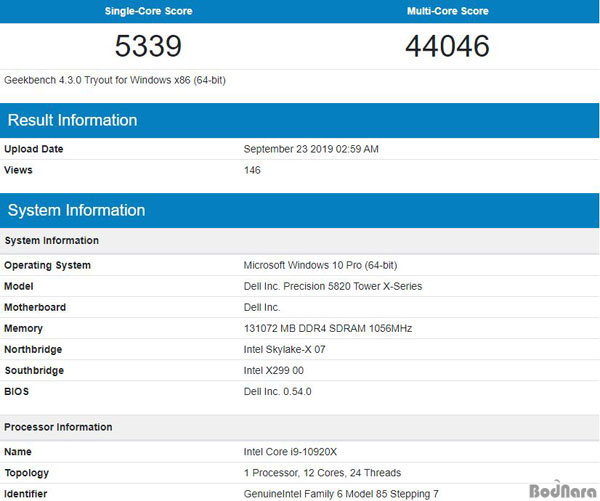Click the Result Information section header

tap(300, 120)
